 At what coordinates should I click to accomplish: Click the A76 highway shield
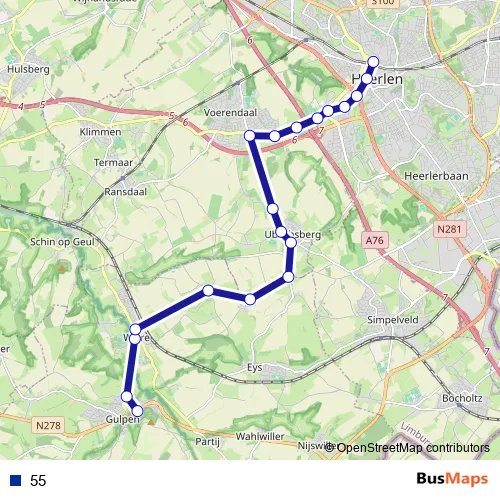pos(375,240)
